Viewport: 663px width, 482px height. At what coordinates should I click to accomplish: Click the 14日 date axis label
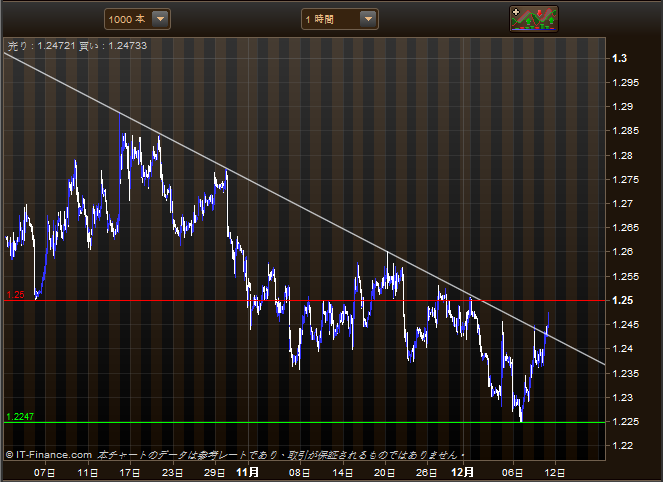pos(342,473)
